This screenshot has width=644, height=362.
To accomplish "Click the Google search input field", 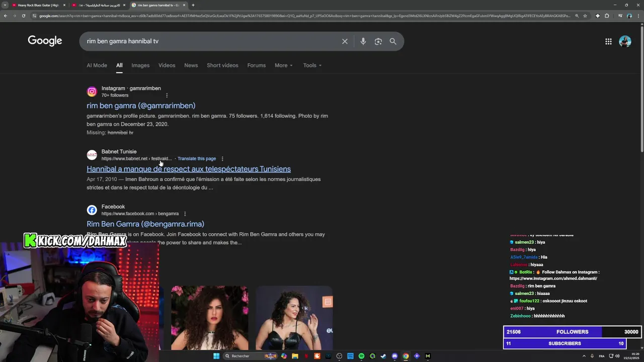I will pyautogui.click(x=211, y=41).
